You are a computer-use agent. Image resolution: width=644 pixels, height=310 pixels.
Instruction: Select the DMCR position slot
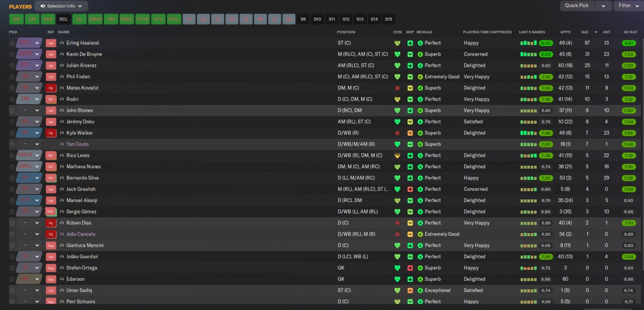click(x=95, y=19)
